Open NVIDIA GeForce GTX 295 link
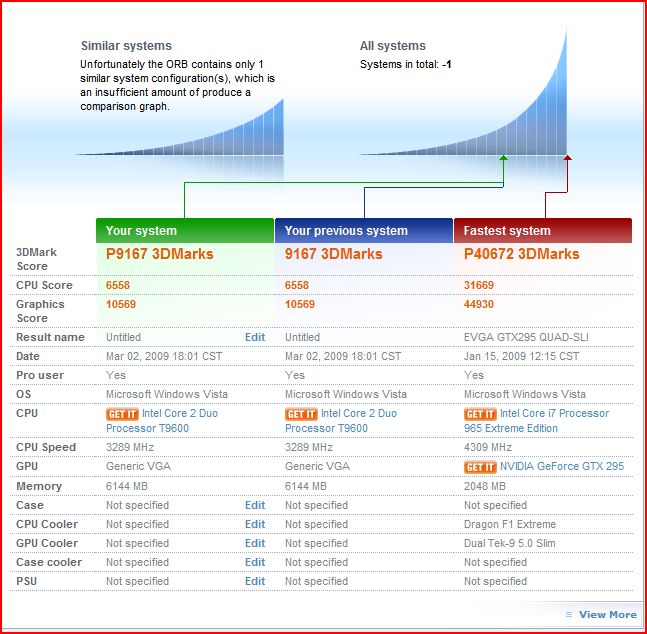The width and height of the screenshot is (647, 634). [562, 466]
